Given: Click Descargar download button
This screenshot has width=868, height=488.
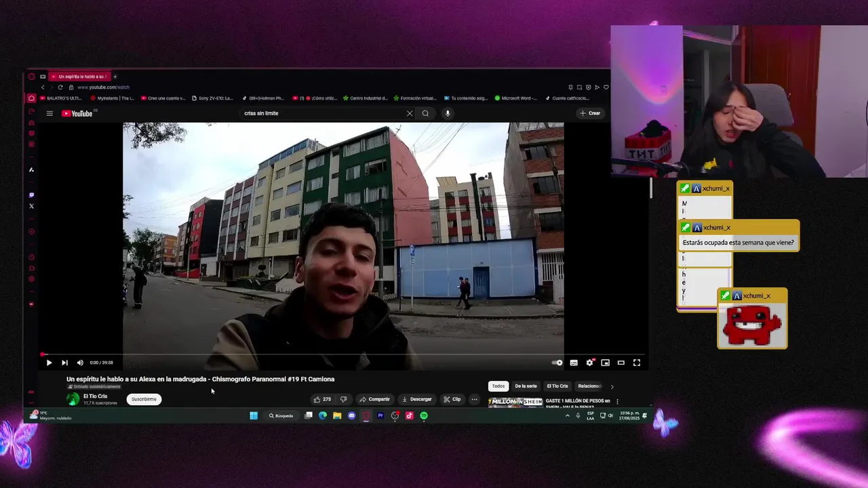Looking at the screenshot, I should point(416,399).
